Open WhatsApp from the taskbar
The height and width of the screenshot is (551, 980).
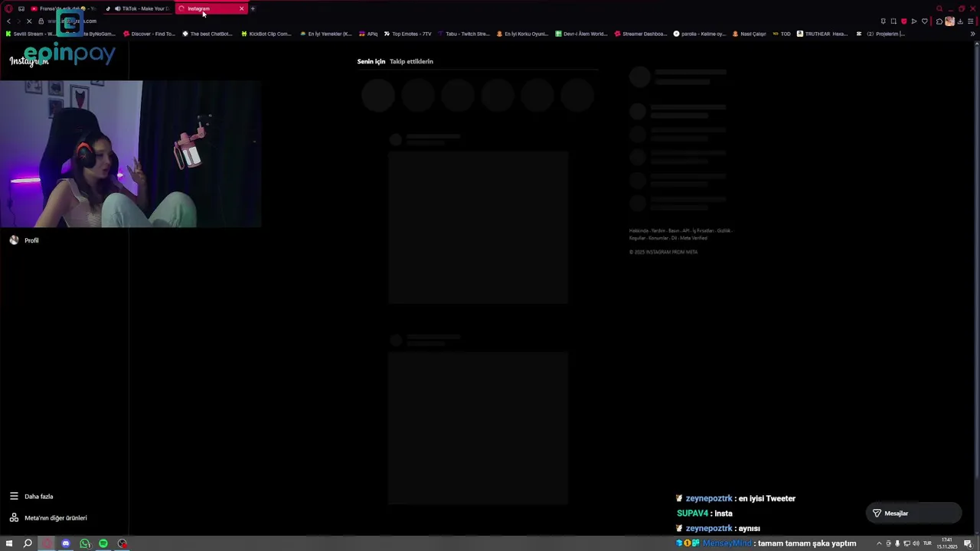coord(85,543)
